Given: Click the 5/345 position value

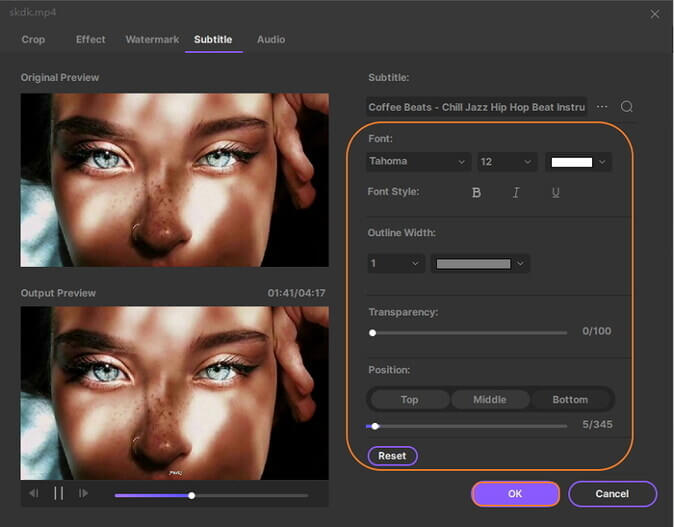Looking at the screenshot, I should pos(597,424).
